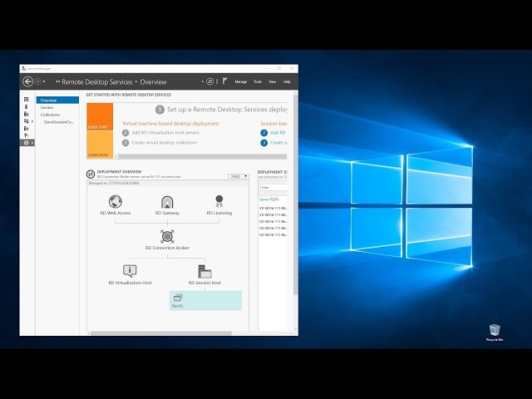Open the View menu

[273, 81]
